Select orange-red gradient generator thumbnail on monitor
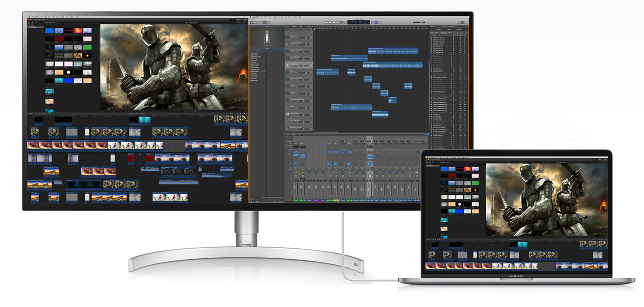This screenshot has width=644, height=307. (x=78, y=30)
